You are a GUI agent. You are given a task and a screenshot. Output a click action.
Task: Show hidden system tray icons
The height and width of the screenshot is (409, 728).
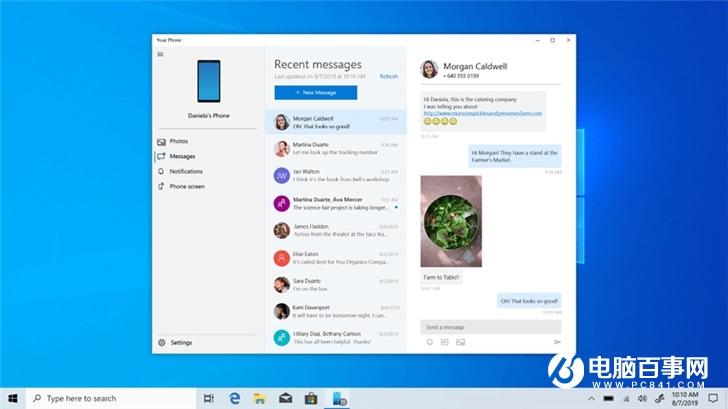591,398
